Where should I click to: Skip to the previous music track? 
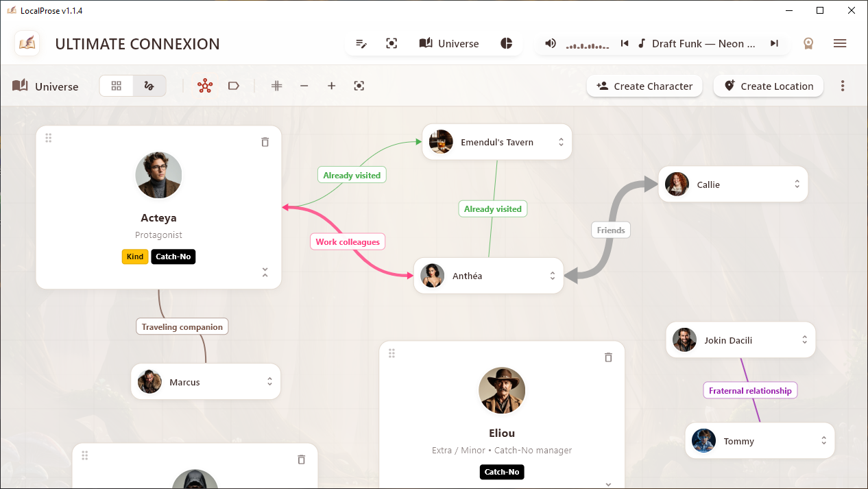pos(625,43)
